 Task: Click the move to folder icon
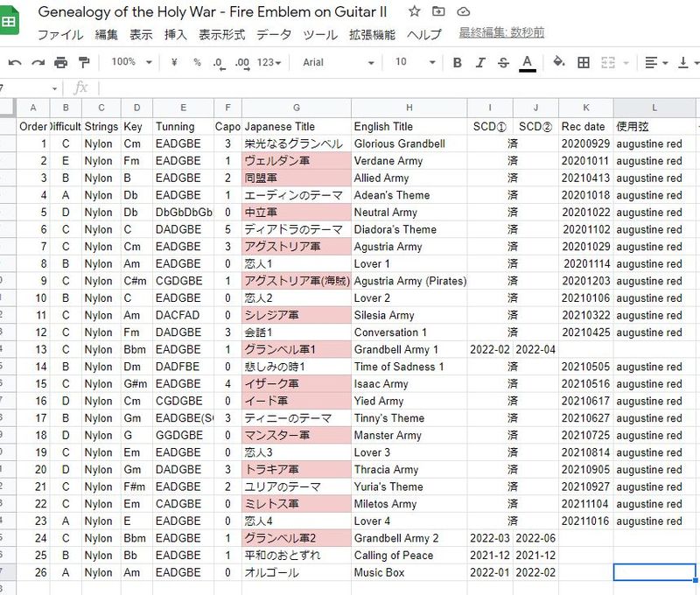(x=438, y=11)
